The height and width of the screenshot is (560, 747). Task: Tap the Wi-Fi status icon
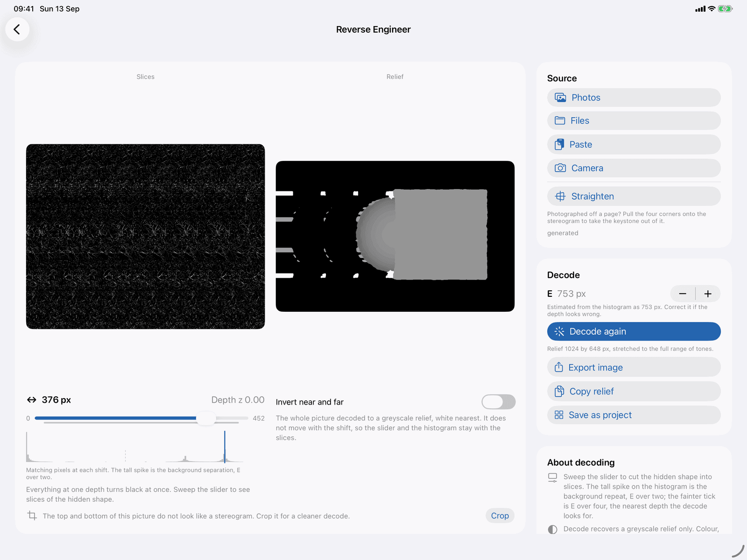[712, 9]
